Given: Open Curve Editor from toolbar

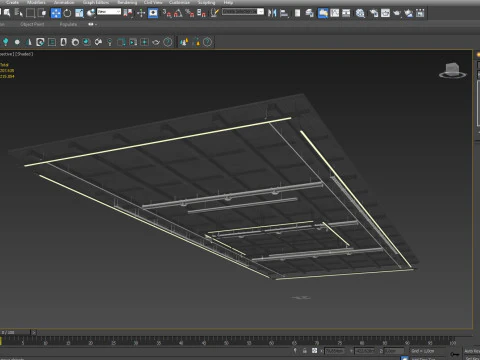Looking at the screenshot, I should coord(335,13).
